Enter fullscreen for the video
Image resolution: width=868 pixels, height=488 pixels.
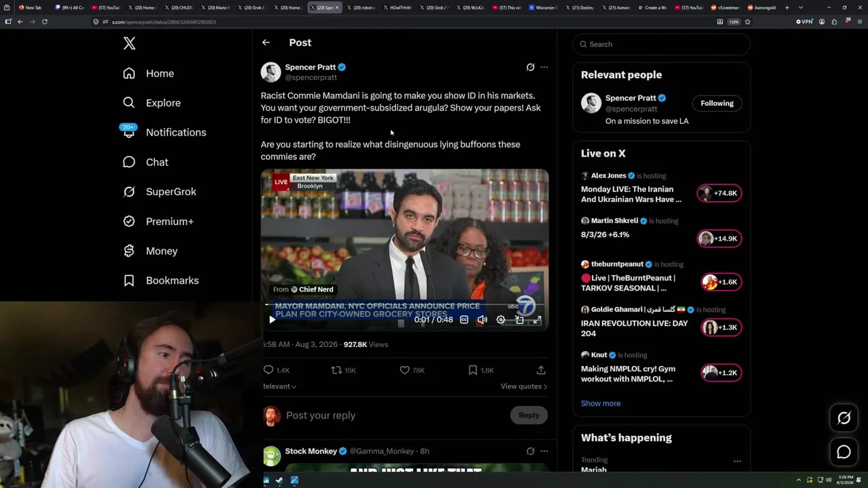click(537, 319)
